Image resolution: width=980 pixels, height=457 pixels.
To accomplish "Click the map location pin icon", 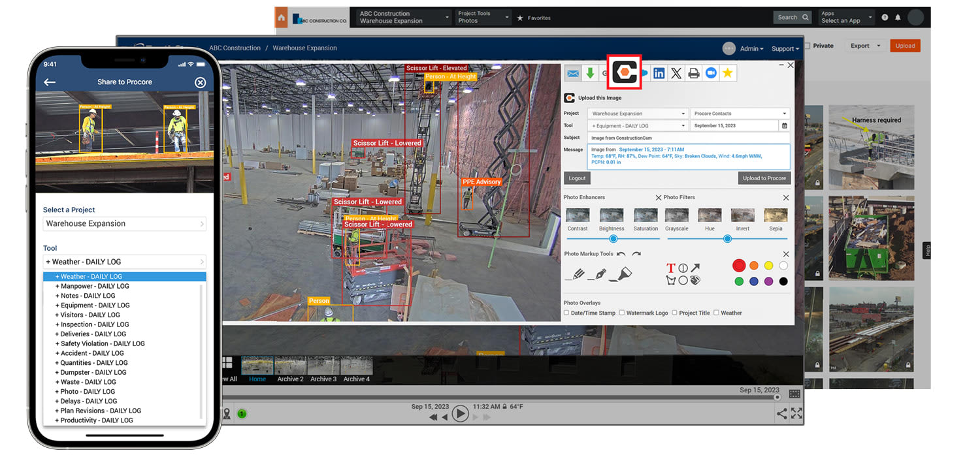I will (227, 413).
